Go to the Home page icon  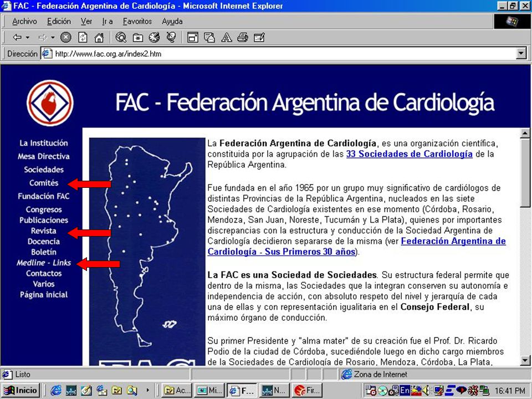coord(99,37)
